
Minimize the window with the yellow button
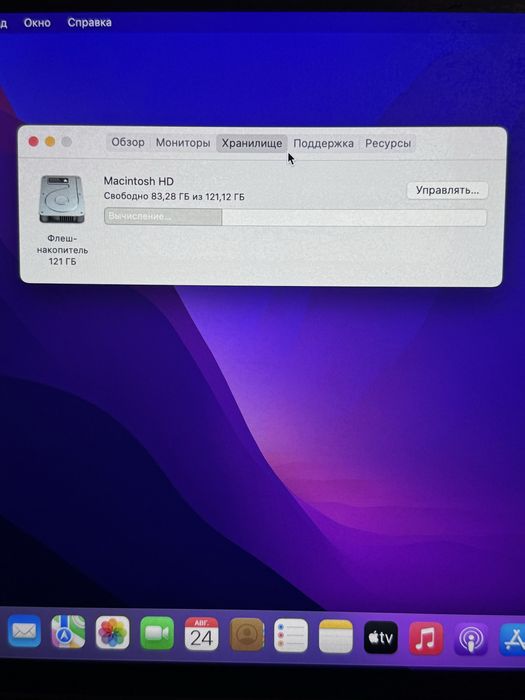coord(50,142)
